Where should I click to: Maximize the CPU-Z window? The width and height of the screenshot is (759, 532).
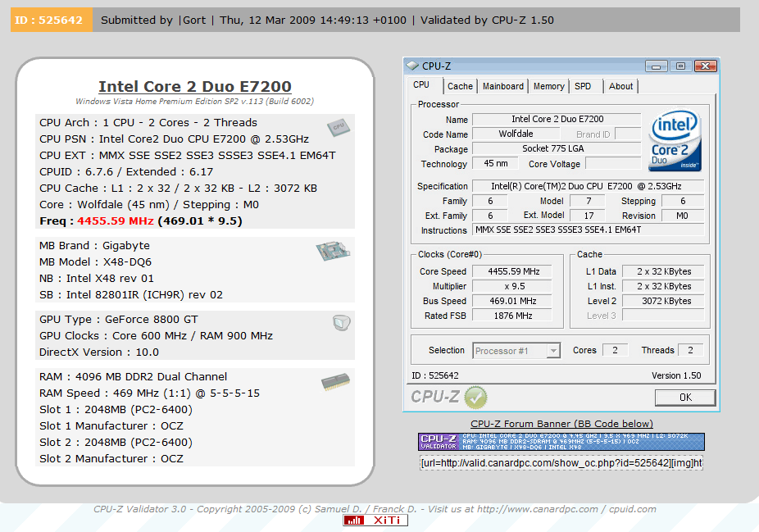point(680,66)
